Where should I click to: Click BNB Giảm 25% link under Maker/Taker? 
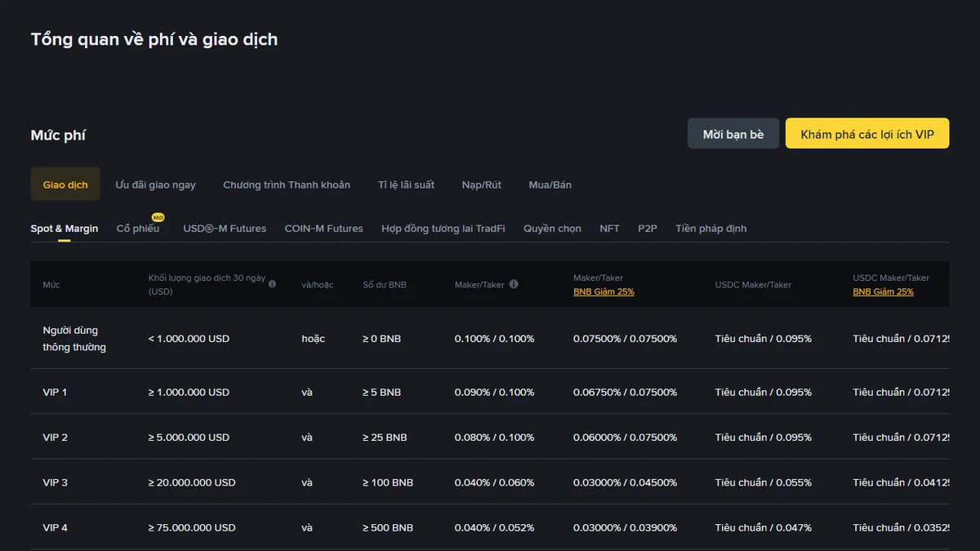tap(604, 291)
